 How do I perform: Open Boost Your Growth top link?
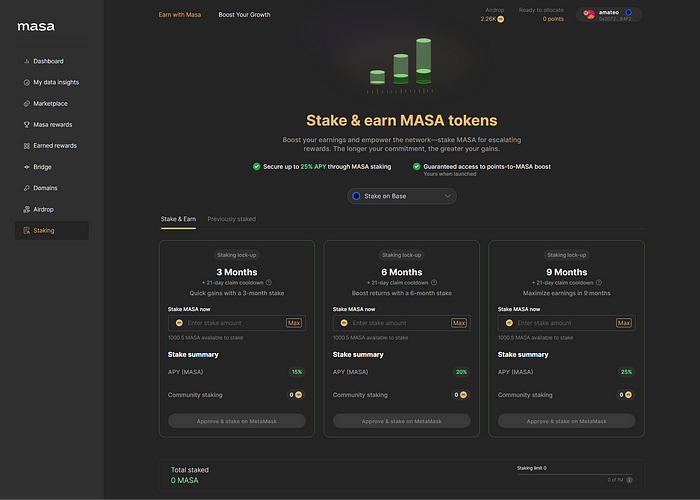click(244, 15)
